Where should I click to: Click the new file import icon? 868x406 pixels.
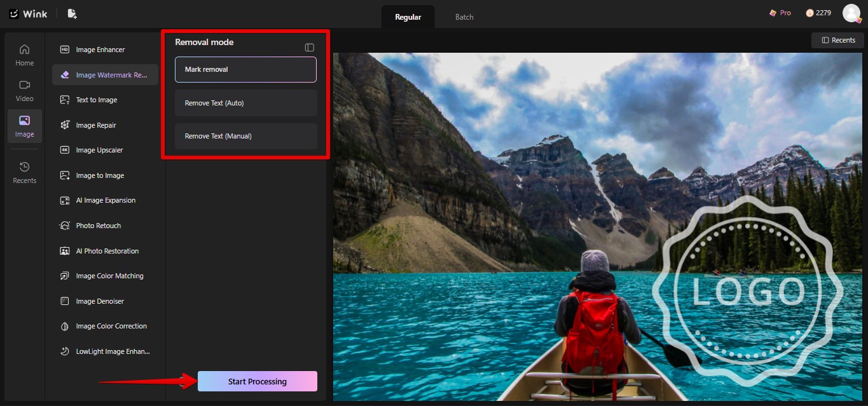point(72,13)
